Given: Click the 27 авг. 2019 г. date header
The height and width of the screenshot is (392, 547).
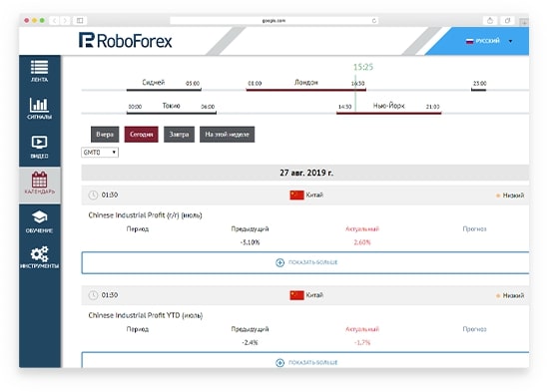Looking at the screenshot, I should tap(305, 173).
